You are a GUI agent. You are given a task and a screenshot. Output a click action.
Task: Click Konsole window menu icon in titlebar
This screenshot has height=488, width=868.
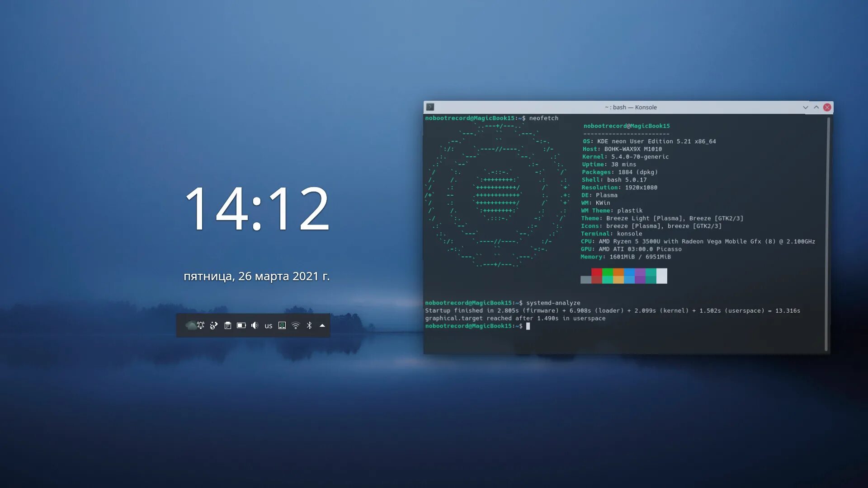[430, 107]
